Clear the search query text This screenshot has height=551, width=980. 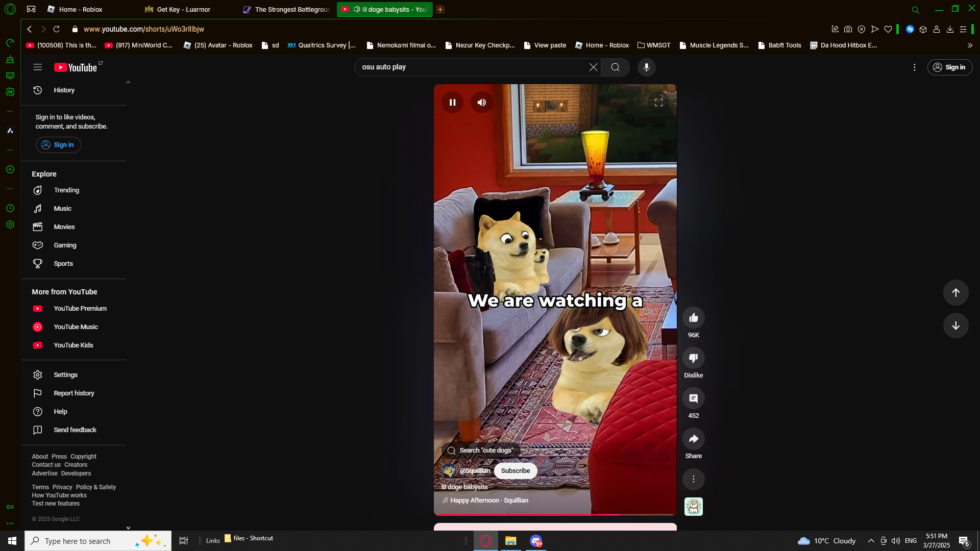click(593, 67)
